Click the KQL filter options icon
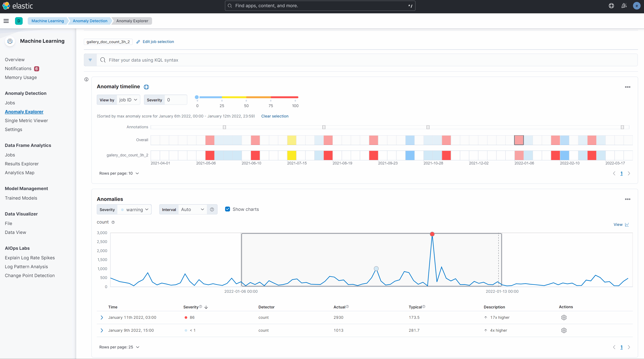 pyautogui.click(x=90, y=60)
